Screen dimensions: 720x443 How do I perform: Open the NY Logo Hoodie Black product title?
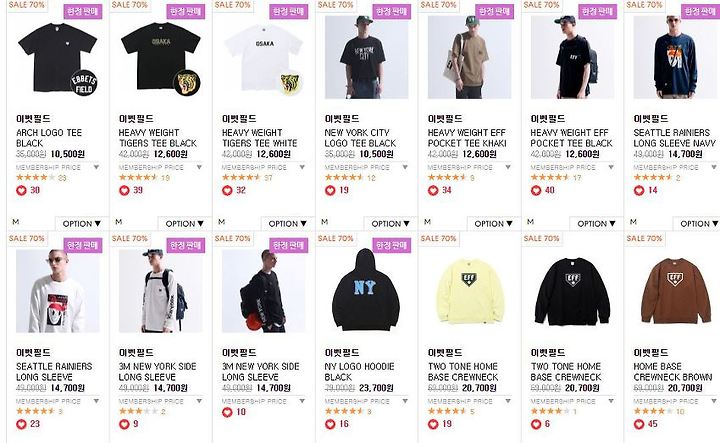359,372
